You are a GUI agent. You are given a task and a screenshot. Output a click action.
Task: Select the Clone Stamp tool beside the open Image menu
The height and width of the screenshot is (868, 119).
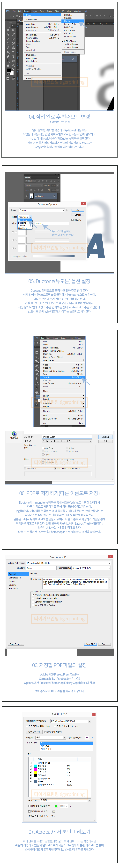[x=8, y=43]
